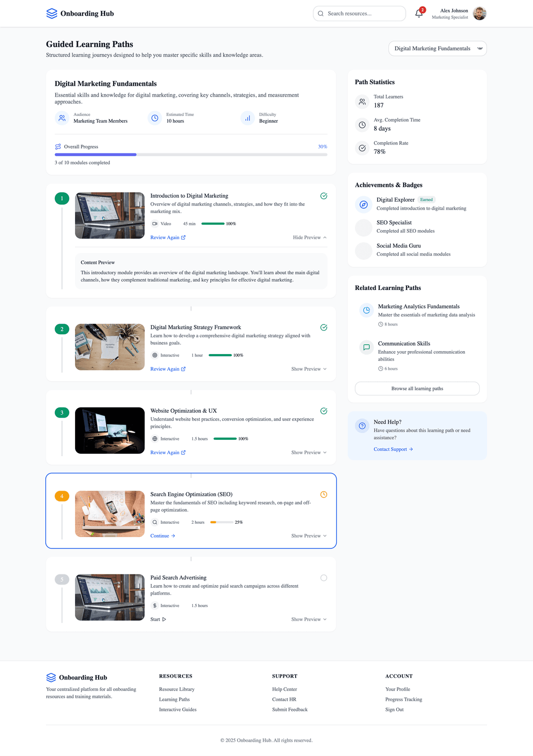533x756 pixels.
Task: Click the empty status circle on Paid Search Advertising
Action: point(324,578)
